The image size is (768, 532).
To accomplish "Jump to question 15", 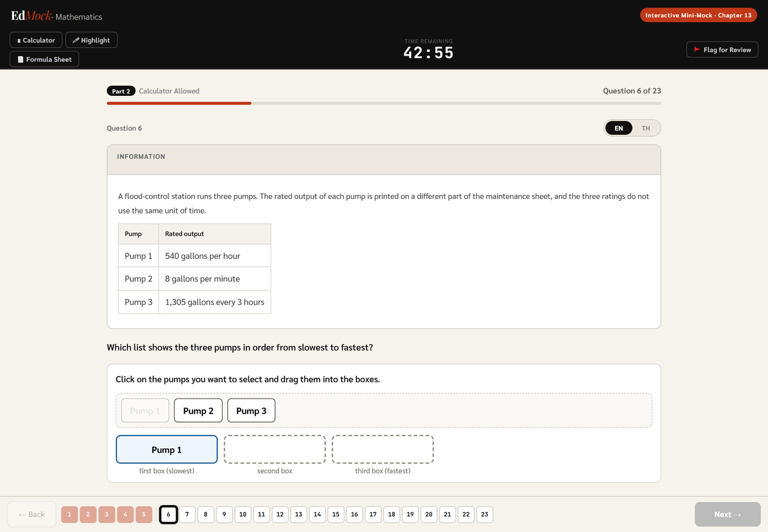I will coord(335,514).
